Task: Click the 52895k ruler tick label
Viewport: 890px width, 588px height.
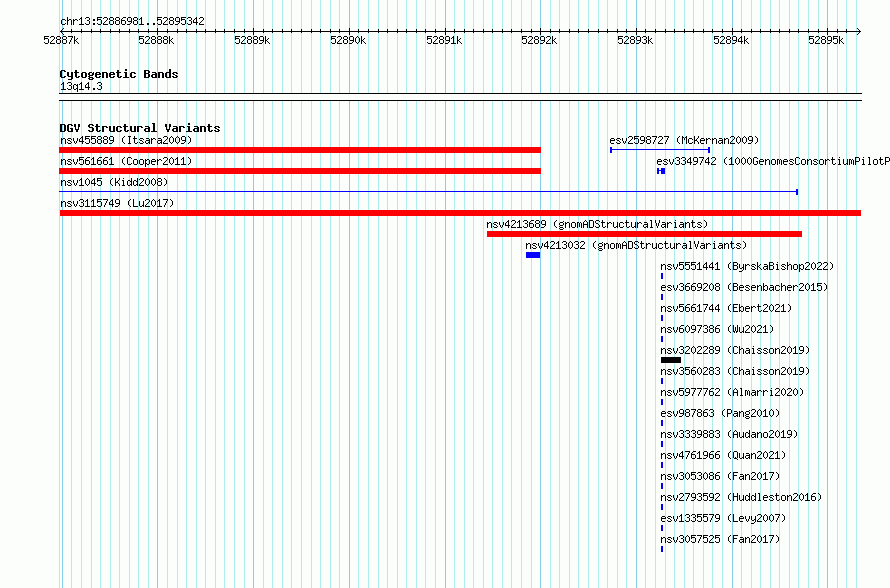Action: click(826, 40)
